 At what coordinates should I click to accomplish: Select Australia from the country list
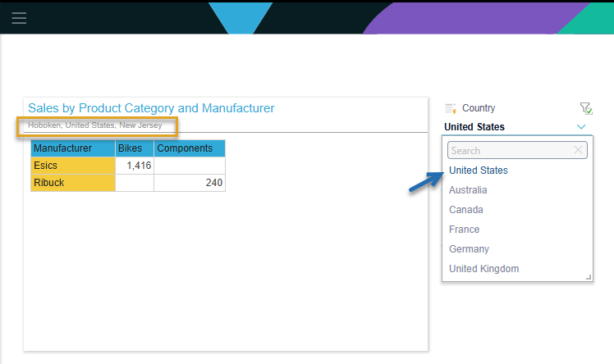[x=468, y=190]
